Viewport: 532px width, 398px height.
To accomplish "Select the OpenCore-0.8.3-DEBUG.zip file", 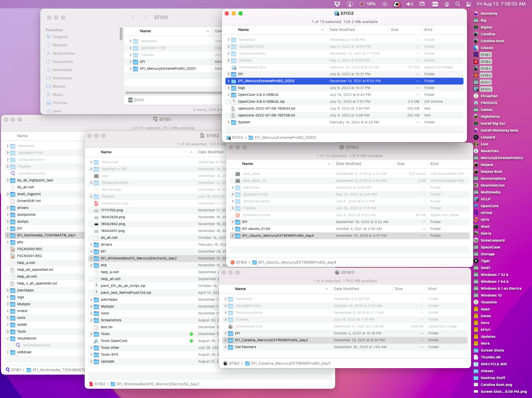I will click(x=261, y=102).
